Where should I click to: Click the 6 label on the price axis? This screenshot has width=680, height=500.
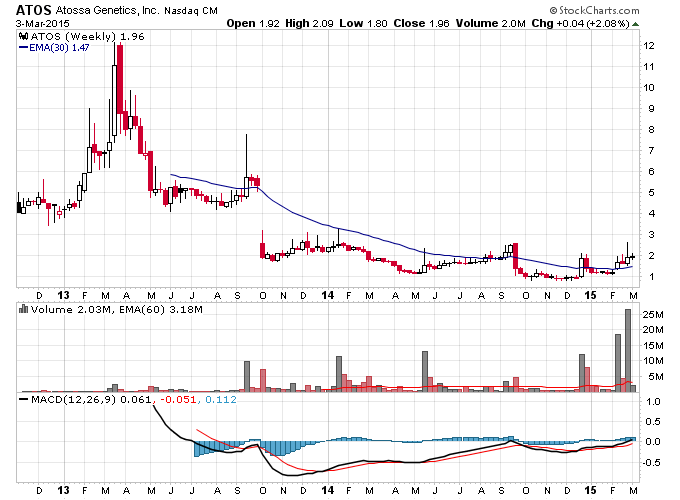651,171
